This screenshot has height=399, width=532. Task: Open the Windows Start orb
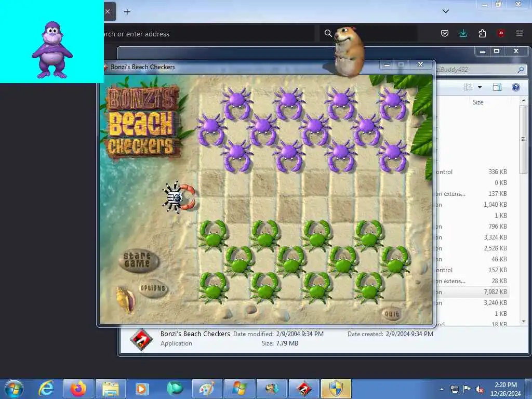click(x=14, y=389)
